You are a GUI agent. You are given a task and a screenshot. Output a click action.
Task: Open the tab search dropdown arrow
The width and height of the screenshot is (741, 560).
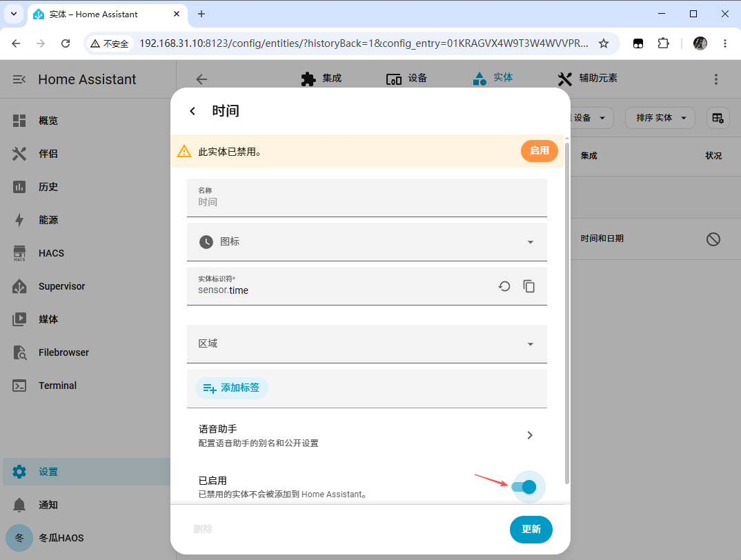click(x=14, y=14)
